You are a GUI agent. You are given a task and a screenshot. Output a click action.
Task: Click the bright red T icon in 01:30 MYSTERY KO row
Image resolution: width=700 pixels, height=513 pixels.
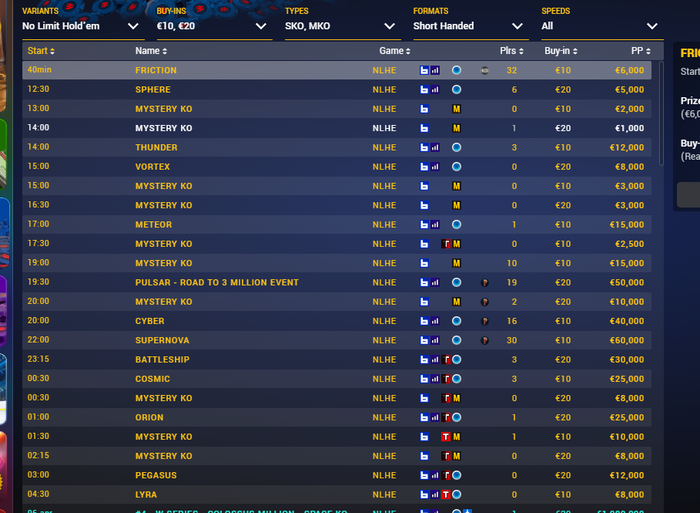coord(446,437)
